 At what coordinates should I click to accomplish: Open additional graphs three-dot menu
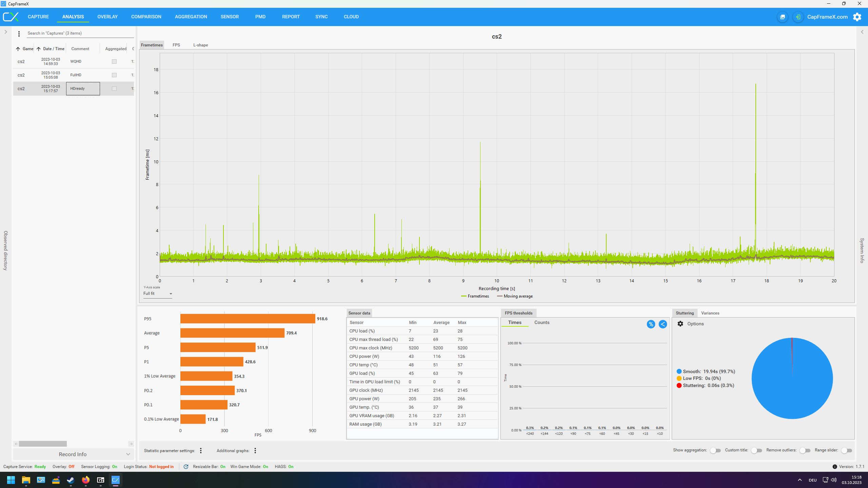click(255, 450)
